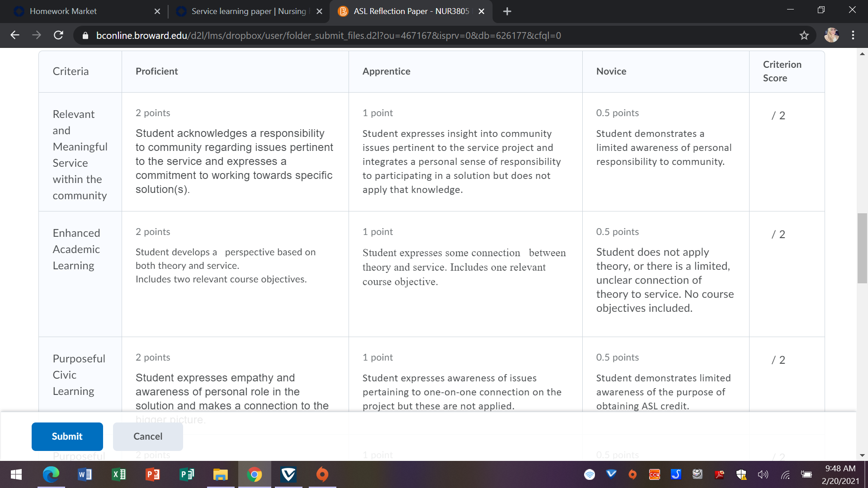Go back to the previous page

point(15,35)
